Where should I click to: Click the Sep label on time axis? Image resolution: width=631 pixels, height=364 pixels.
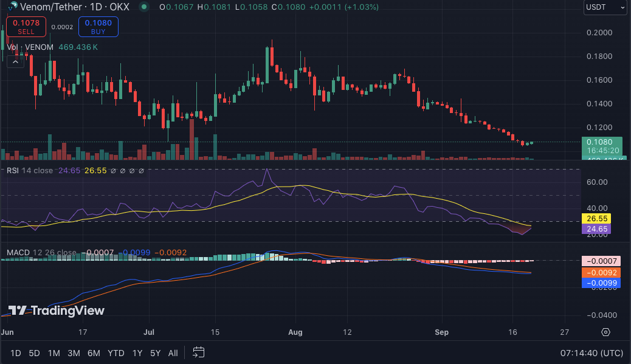[x=441, y=332]
